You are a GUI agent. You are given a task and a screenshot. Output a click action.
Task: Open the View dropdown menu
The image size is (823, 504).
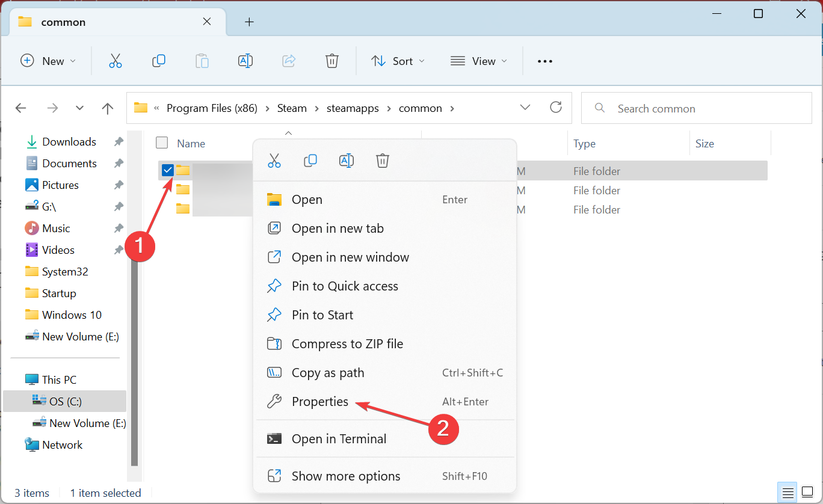pos(479,61)
